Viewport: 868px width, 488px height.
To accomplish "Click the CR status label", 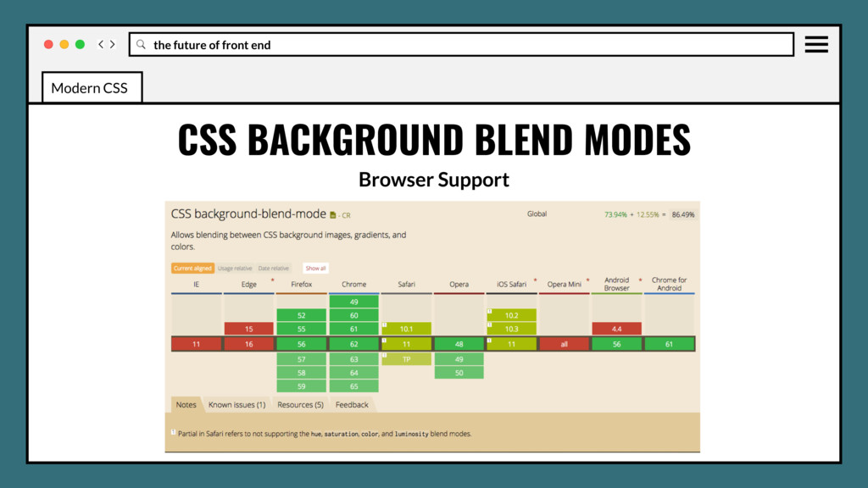I will [346, 216].
